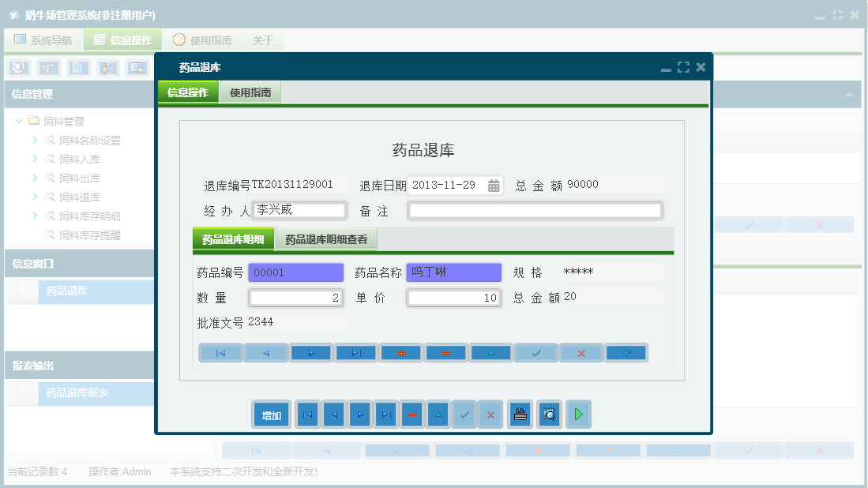Click the Print icon in bottom toolbar
This screenshot has width=868, height=488.
pos(520,414)
